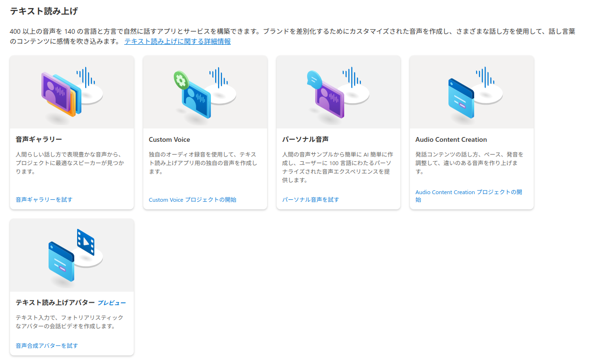This screenshot has height=364, width=597.
Task: Open パーソナル音声を試す link
Action: [312, 199]
